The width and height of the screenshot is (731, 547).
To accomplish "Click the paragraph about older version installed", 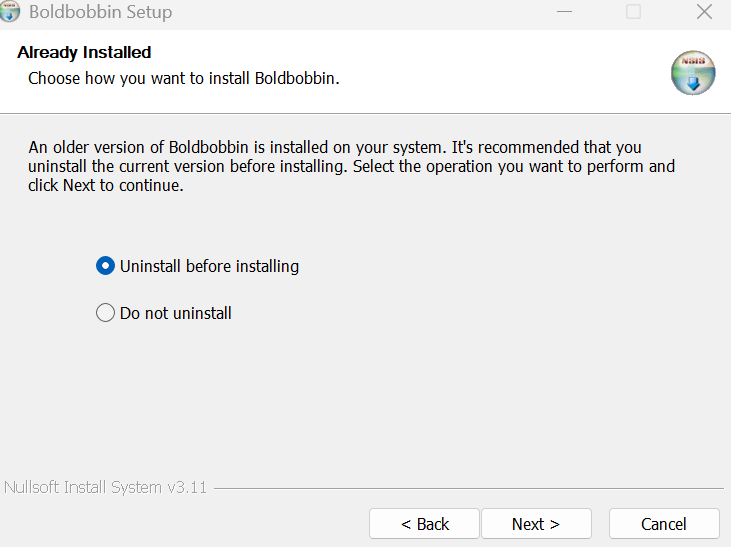I will point(352,166).
